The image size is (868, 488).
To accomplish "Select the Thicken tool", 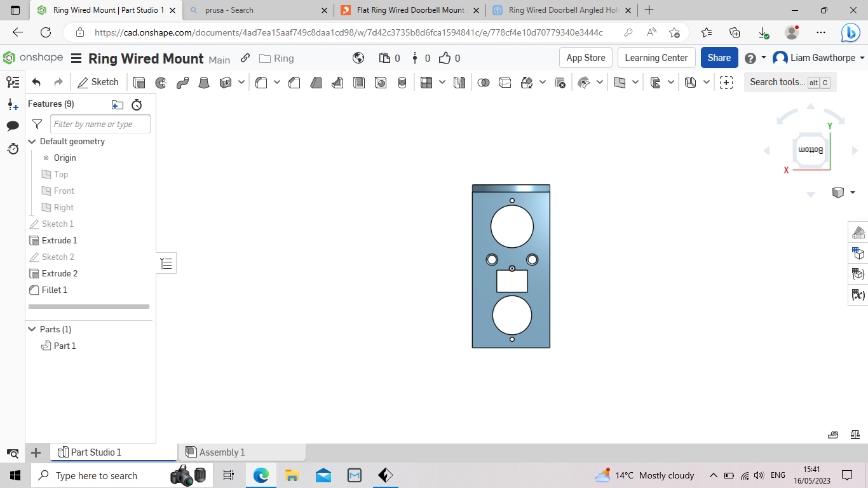I will [226, 83].
